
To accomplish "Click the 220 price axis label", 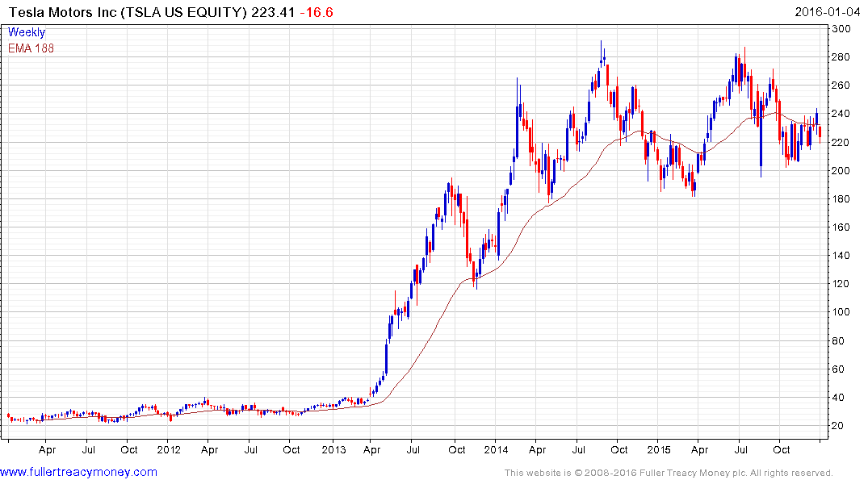I will [841, 142].
